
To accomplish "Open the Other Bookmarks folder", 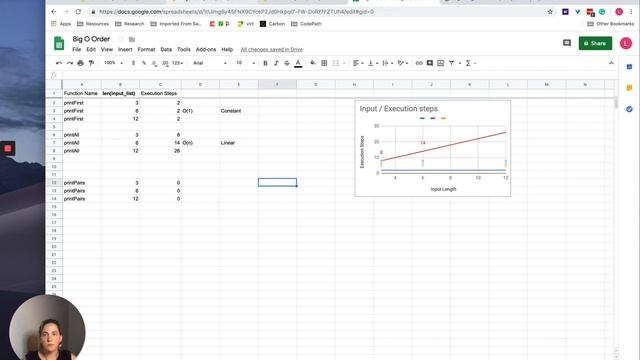I will [610, 24].
